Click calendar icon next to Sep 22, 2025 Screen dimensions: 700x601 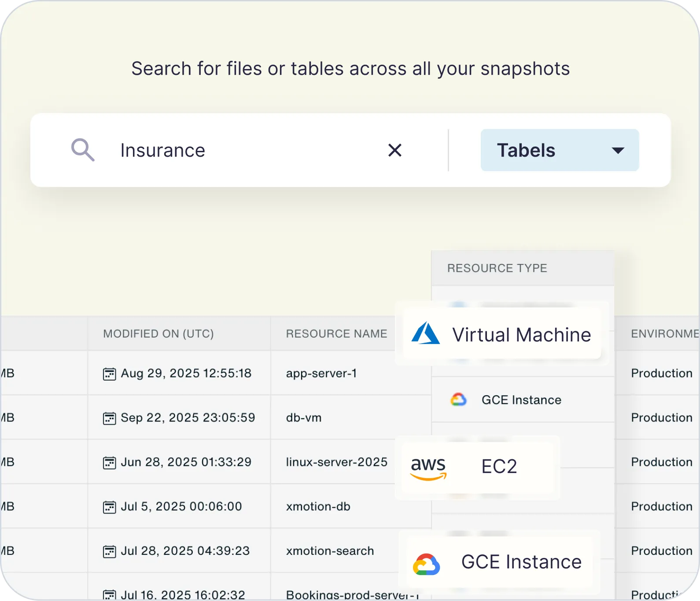(109, 418)
